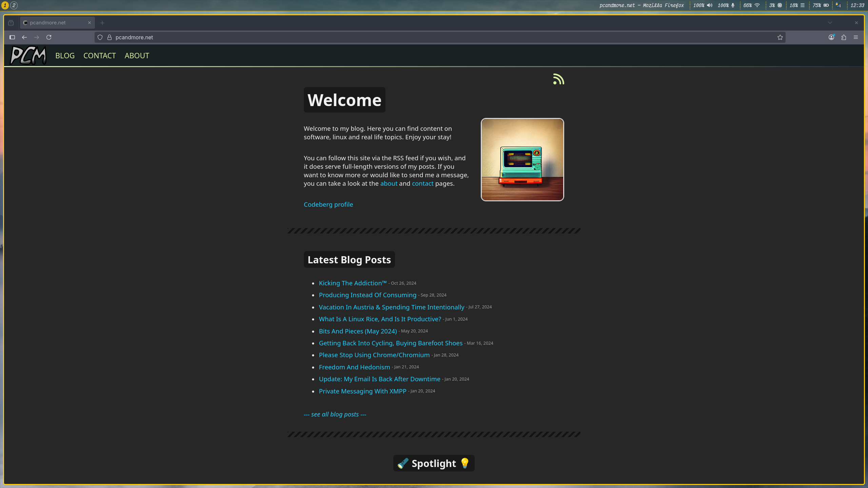Open the Codeberg profile link
868x488 pixels.
click(328, 204)
